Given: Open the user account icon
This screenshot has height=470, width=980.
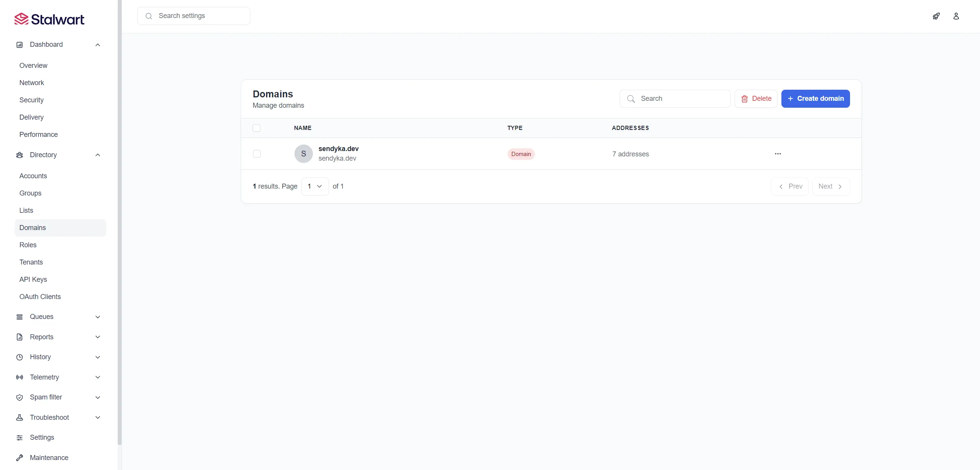Looking at the screenshot, I should (x=956, y=16).
